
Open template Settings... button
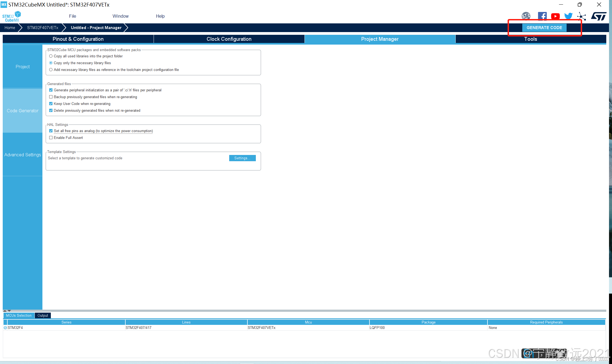click(242, 158)
